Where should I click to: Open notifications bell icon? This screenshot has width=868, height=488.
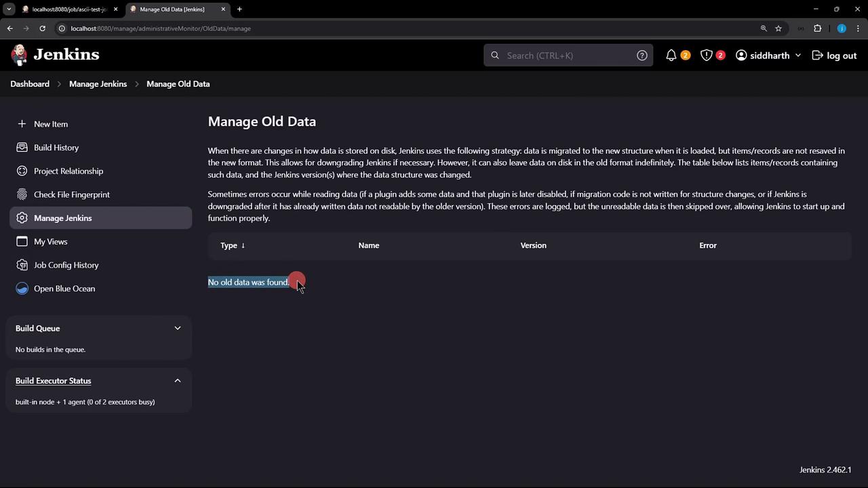coord(671,56)
